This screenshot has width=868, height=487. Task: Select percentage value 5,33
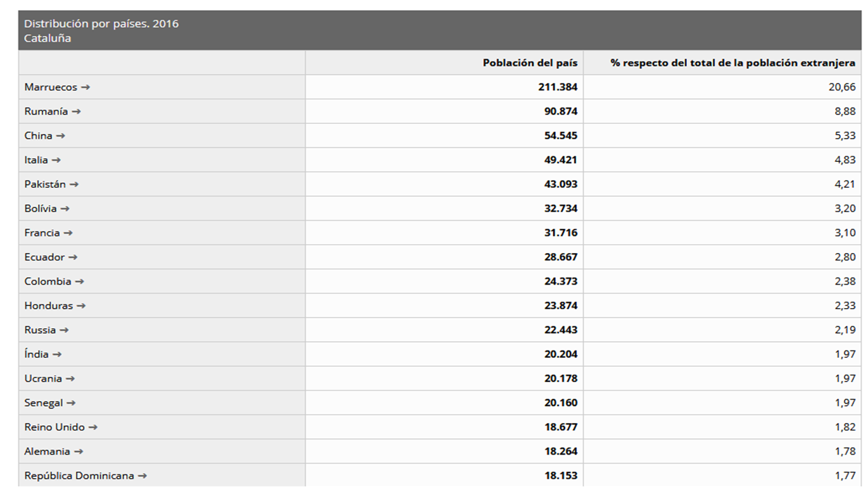coord(845,136)
